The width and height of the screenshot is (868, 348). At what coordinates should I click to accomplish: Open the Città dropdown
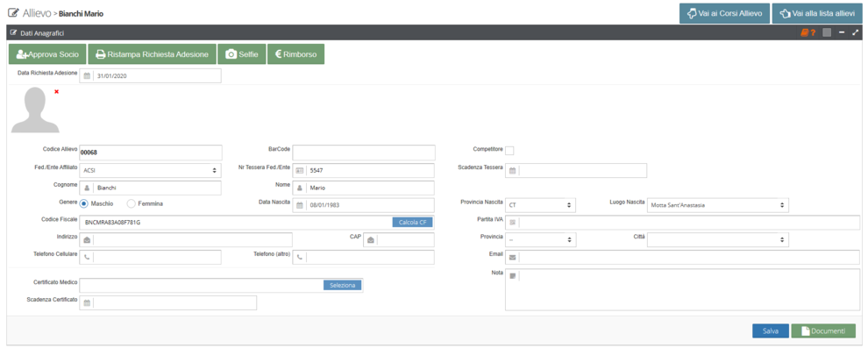pyautogui.click(x=718, y=240)
